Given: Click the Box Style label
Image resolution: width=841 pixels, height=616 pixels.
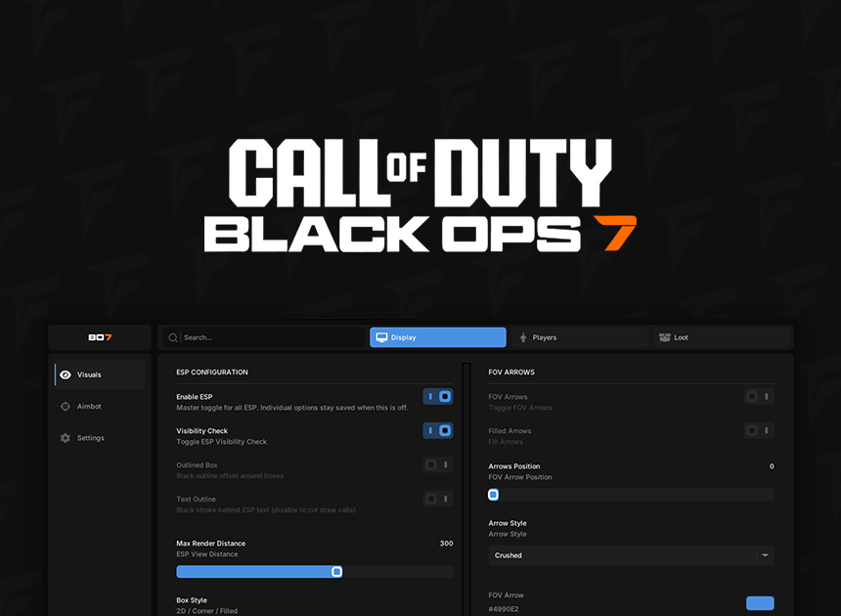Looking at the screenshot, I should point(192,600).
